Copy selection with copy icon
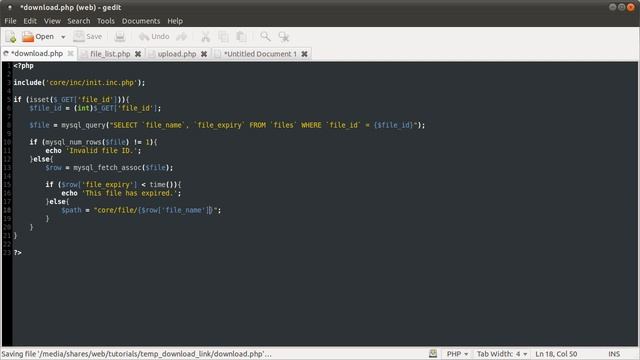 [x=223, y=37]
